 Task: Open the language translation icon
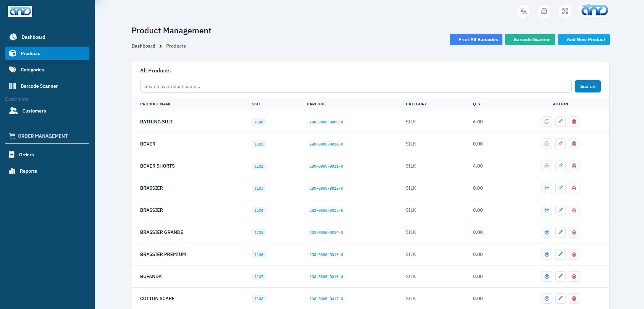click(523, 11)
